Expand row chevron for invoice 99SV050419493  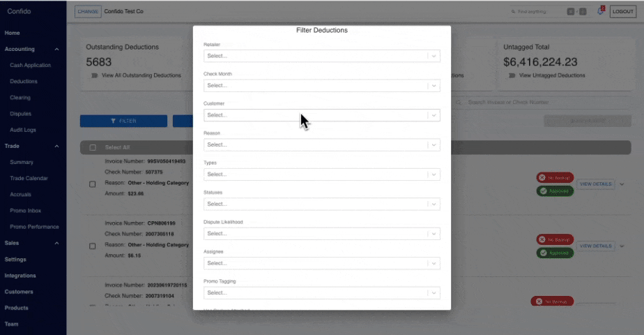622,184
